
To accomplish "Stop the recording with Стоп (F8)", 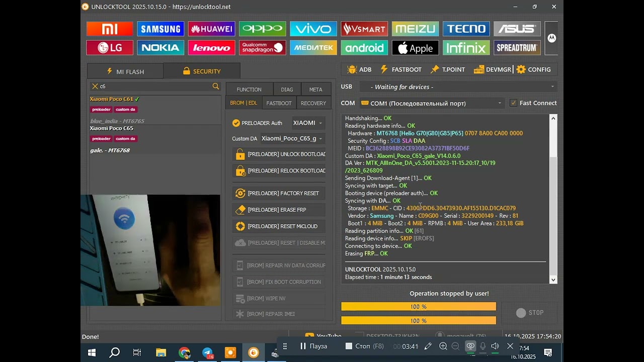I will click(x=365, y=346).
